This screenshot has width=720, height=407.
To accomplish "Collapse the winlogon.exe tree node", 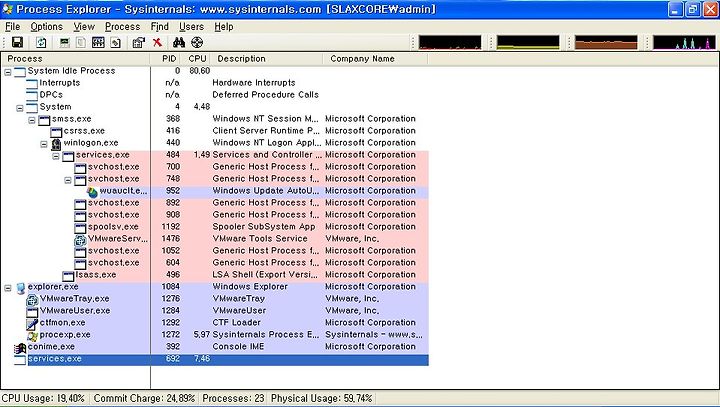I will point(44,144).
